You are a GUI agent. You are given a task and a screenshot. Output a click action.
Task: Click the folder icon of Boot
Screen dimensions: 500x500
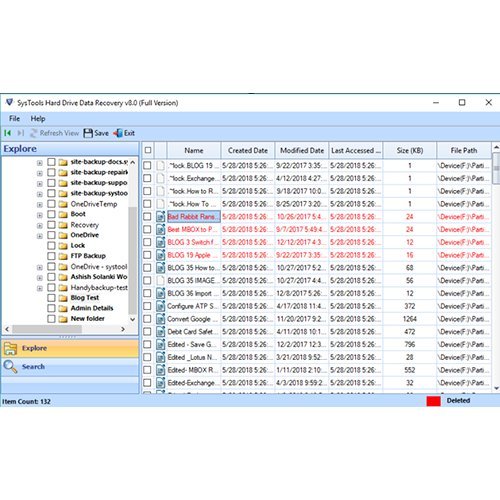63,214
